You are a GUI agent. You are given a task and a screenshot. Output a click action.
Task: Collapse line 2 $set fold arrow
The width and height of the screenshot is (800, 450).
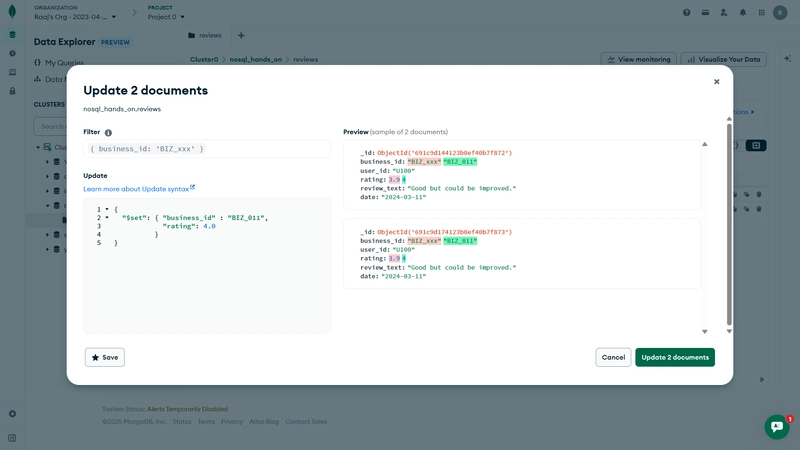pos(107,218)
